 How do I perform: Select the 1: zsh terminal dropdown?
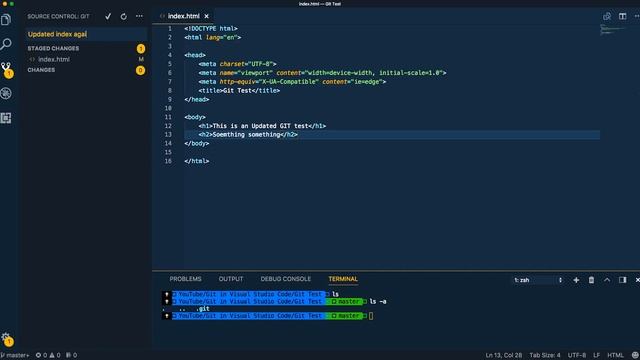coord(538,280)
